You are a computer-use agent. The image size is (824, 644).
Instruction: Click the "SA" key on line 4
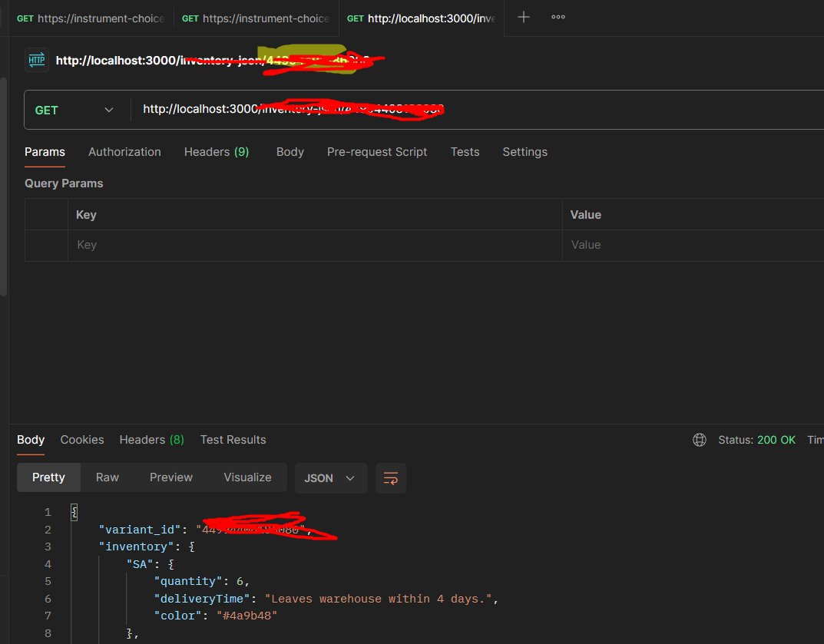click(x=139, y=564)
